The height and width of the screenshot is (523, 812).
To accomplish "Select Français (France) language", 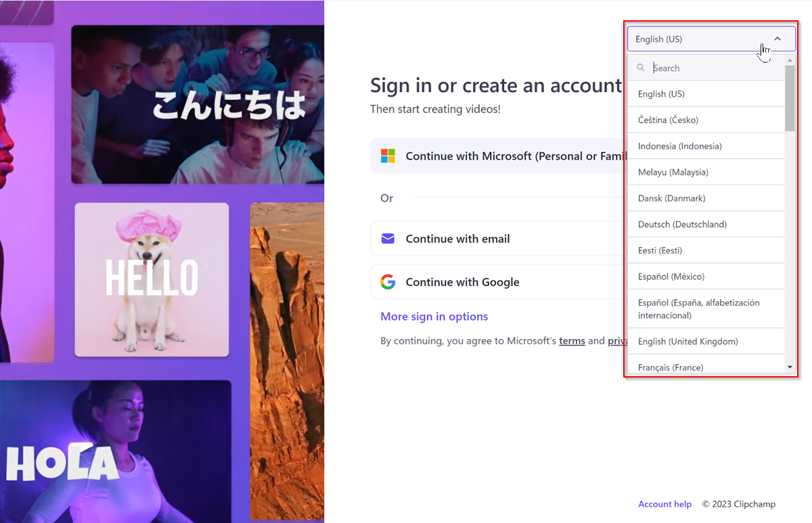I will click(706, 365).
